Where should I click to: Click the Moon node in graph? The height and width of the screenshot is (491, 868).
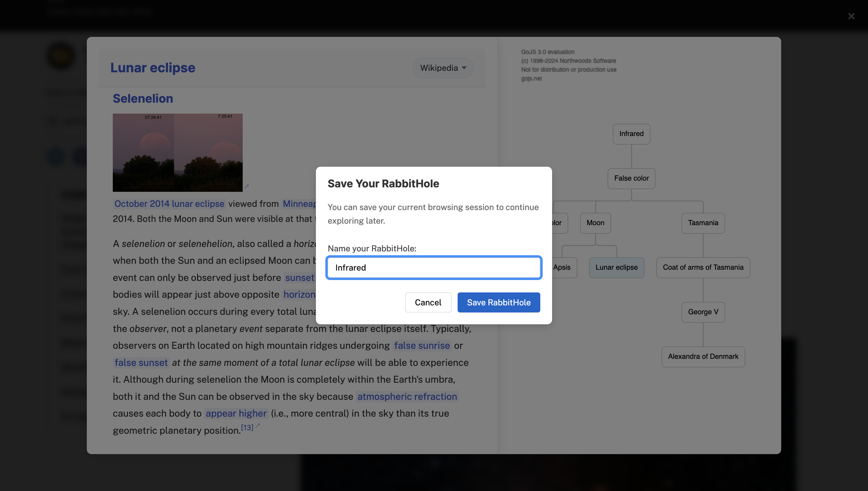click(595, 223)
